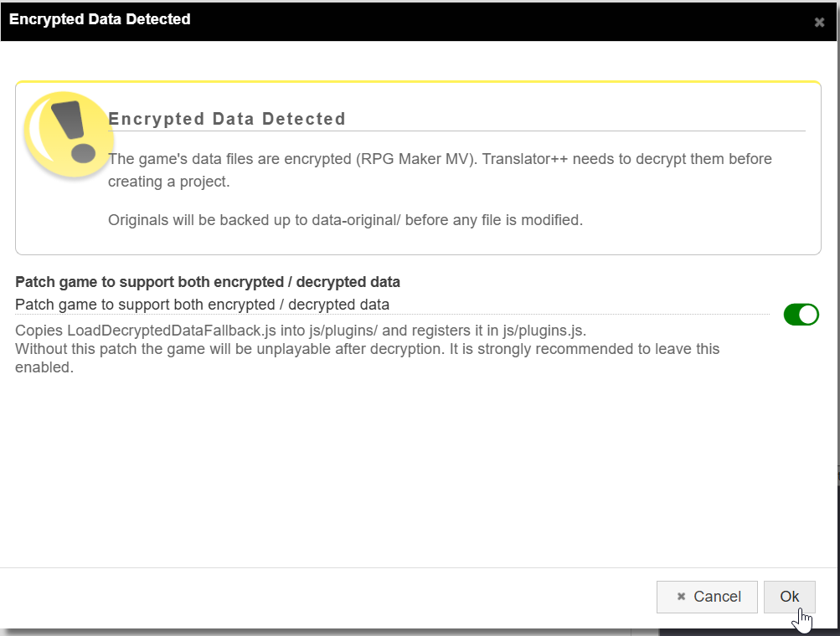
Task: Select the Encrypted Data Detected heading in notice
Action: coord(227,118)
